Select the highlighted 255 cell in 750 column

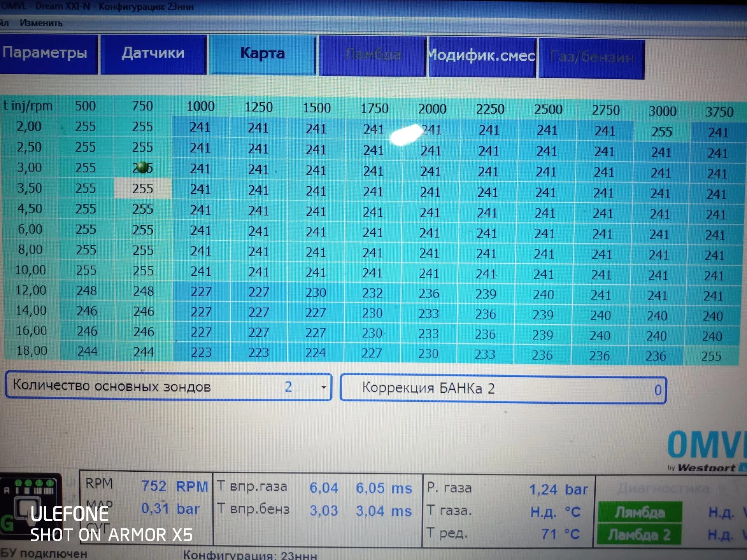coord(142,189)
